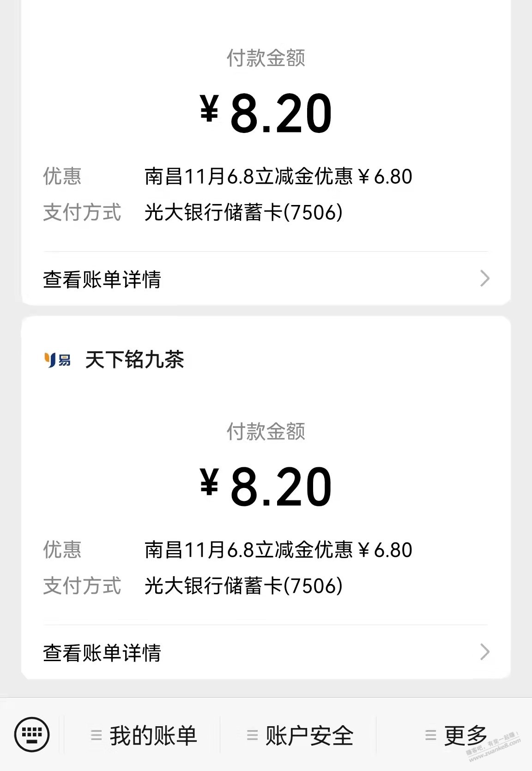Switch to keyboard input with the keyboard icon
This screenshot has width=532, height=771.
pyautogui.click(x=32, y=734)
